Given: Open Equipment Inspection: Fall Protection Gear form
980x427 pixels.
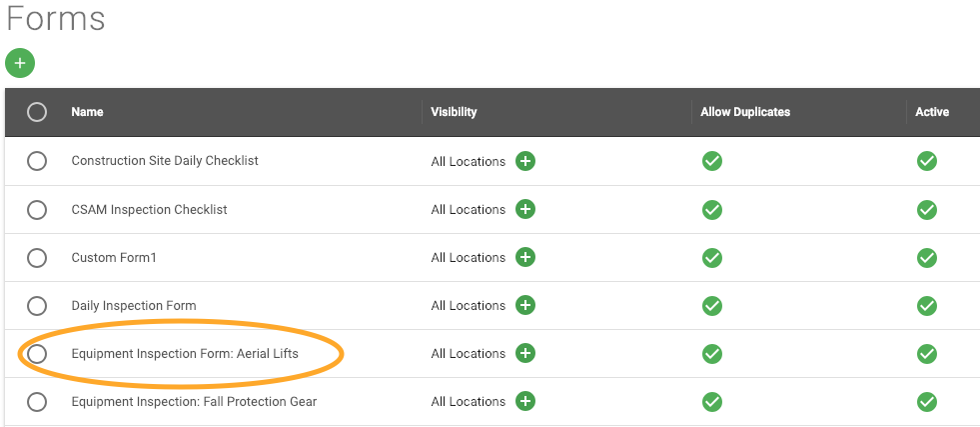Looking at the screenshot, I should point(194,401).
